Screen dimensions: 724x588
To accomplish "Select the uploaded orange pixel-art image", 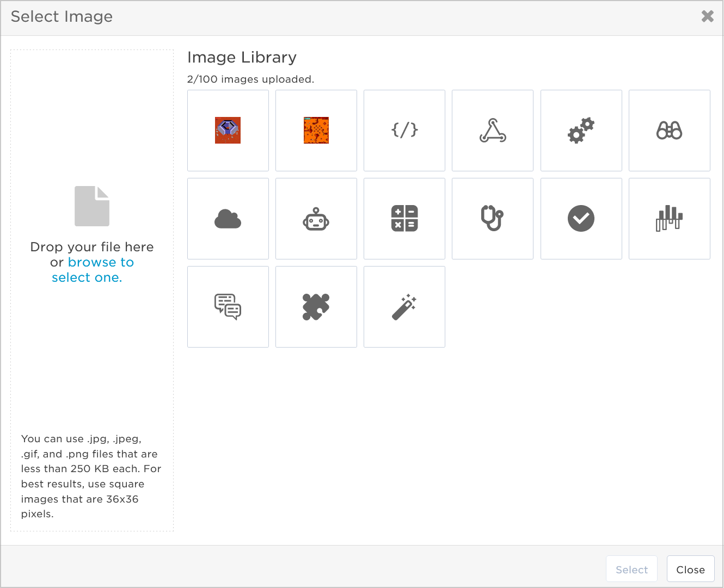I will (x=316, y=131).
